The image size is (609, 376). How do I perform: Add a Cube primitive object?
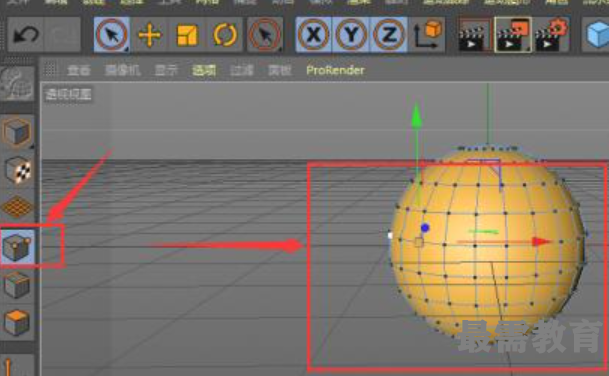point(596,35)
